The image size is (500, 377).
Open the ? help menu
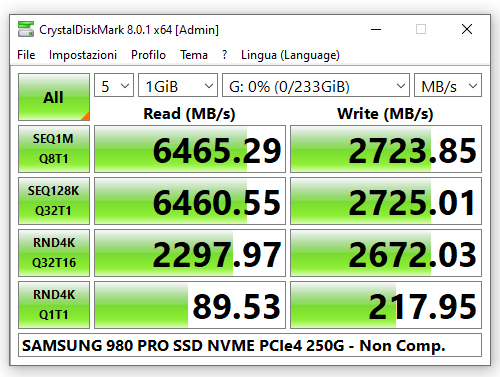(225, 55)
